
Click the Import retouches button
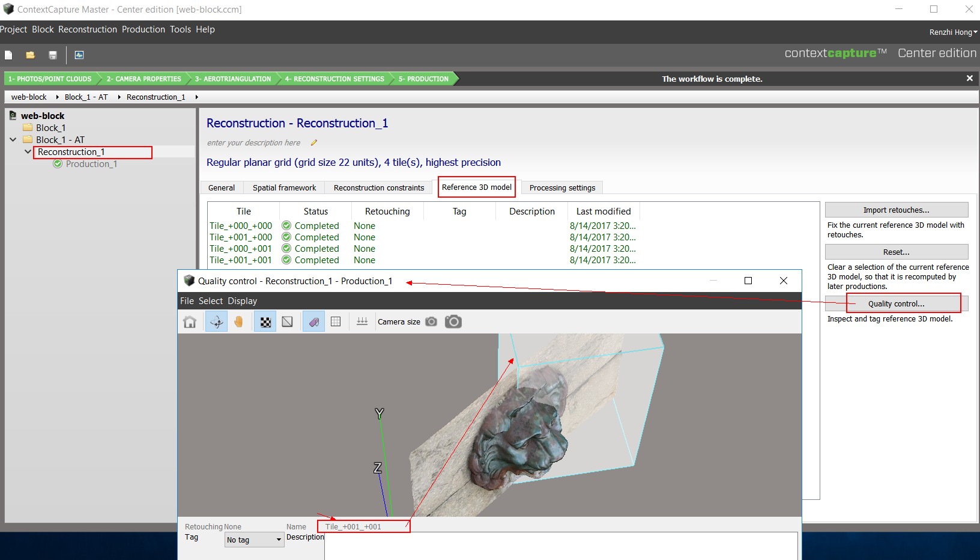point(896,210)
